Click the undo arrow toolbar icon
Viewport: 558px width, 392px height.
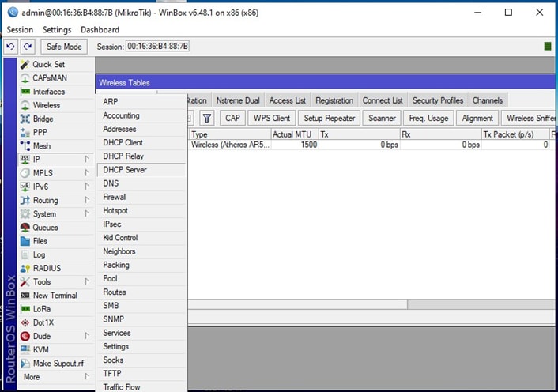(x=11, y=47)
